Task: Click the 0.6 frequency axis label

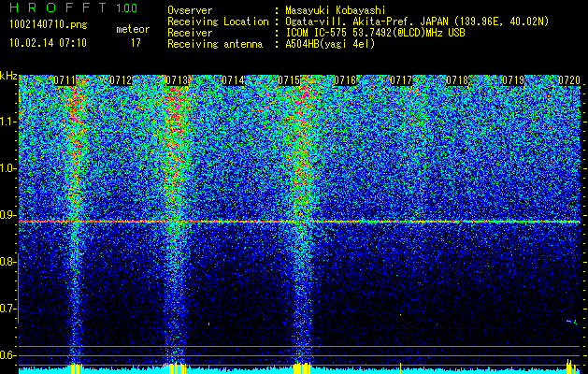Action: [x=8, y=355]
